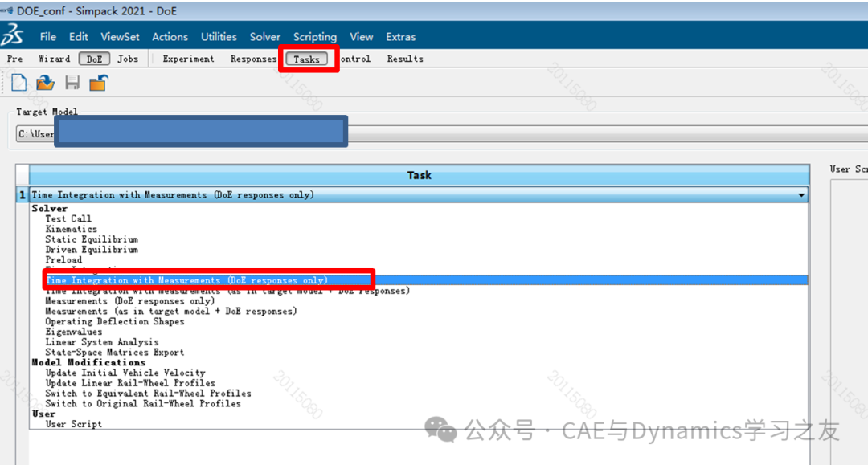
Task: Click the reload folder toolbar icon
Action: pyautogui.click(x=98, y=83)
